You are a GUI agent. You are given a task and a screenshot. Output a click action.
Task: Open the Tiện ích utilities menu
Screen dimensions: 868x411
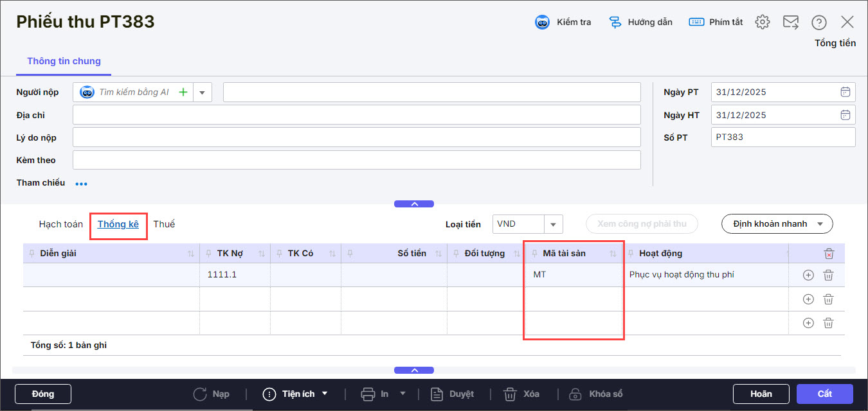point(296,394)
